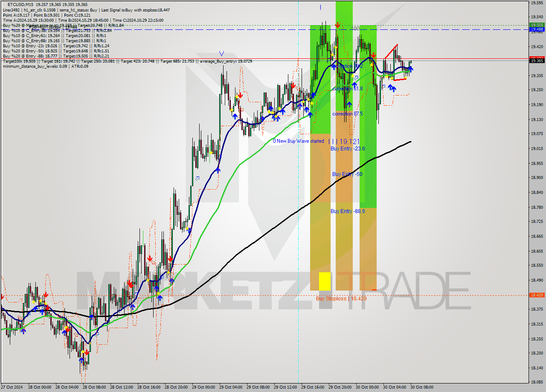The height and width of the screenshot is (392, 546).
Task: Click the '| | | 19.121' price annotation
Action: (x=344, y=141)
